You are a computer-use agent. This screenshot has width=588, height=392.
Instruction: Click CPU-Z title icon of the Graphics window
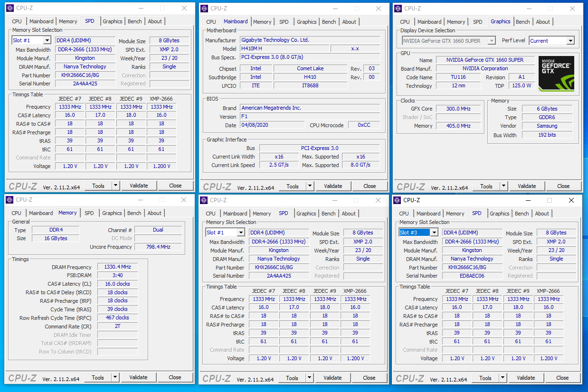[398, 9]
